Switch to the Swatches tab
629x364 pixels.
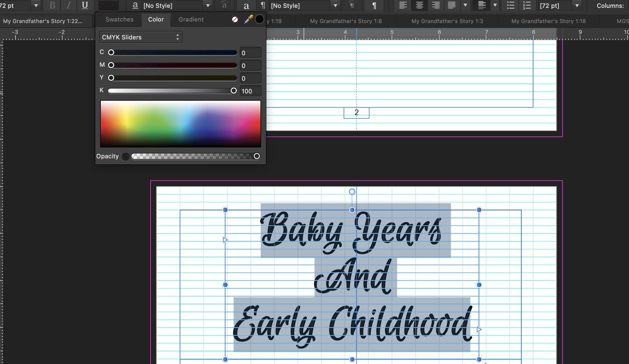pos(119,19)
